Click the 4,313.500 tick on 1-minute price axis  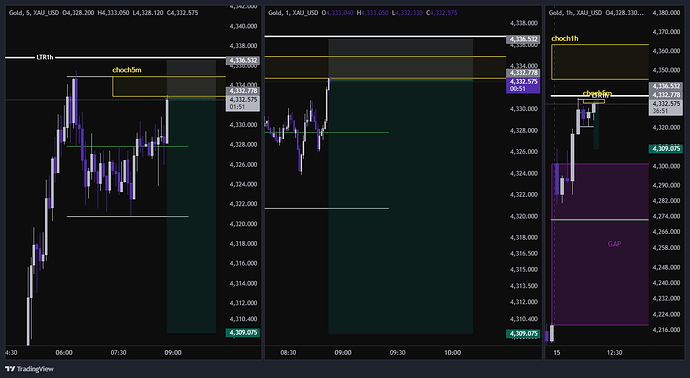524,286
